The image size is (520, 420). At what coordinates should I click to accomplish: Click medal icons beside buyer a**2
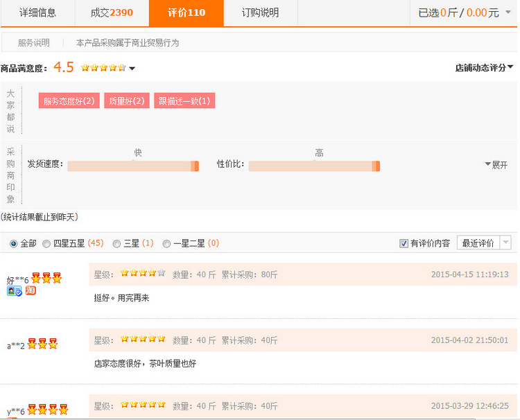(x=43, y=344)
